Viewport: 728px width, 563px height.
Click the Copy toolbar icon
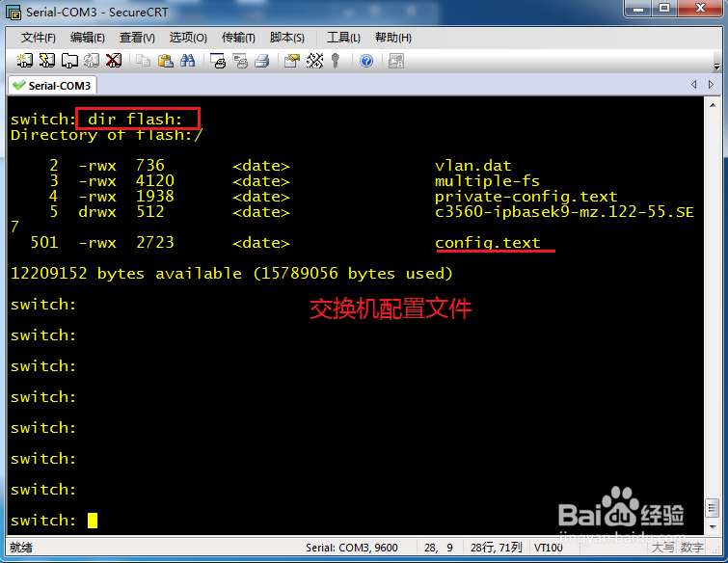click(143, 61)
